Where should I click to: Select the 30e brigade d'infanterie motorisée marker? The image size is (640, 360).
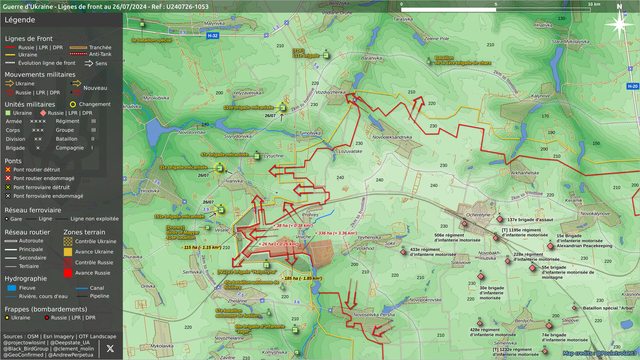click(x=481, y=276)
